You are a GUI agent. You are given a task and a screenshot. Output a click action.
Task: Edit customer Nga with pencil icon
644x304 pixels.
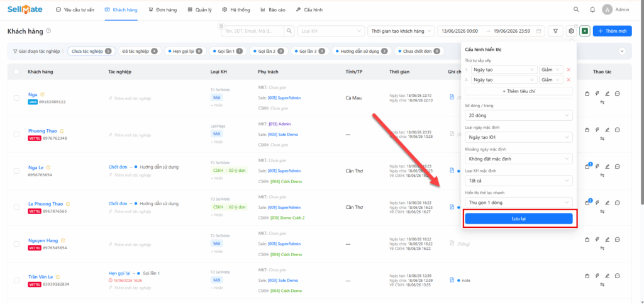click(x=608, y=94)
